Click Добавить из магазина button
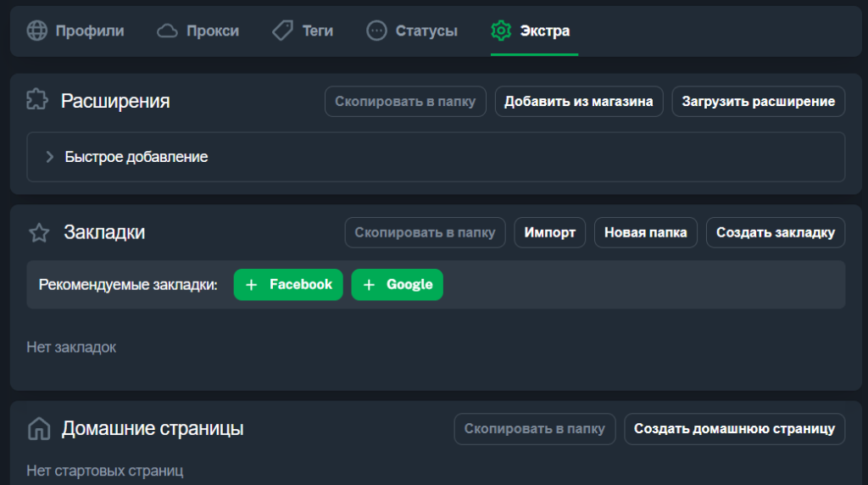 tap(578, 101)
